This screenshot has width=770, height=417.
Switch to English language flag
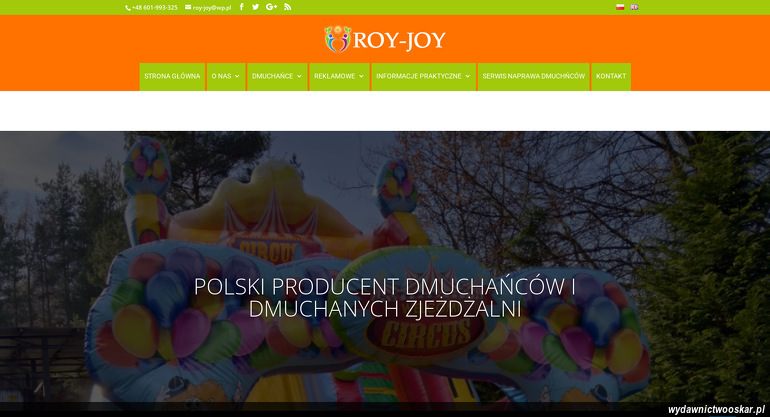(634, 7)
